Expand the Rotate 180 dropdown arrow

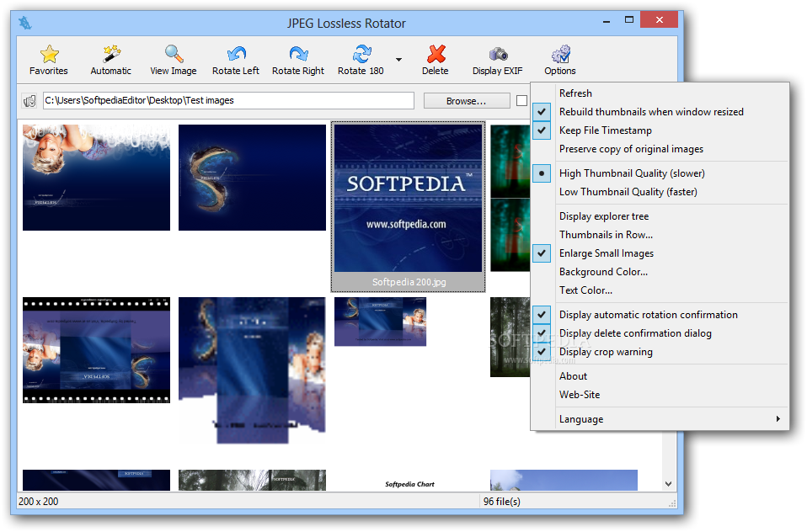coord(398,60)
